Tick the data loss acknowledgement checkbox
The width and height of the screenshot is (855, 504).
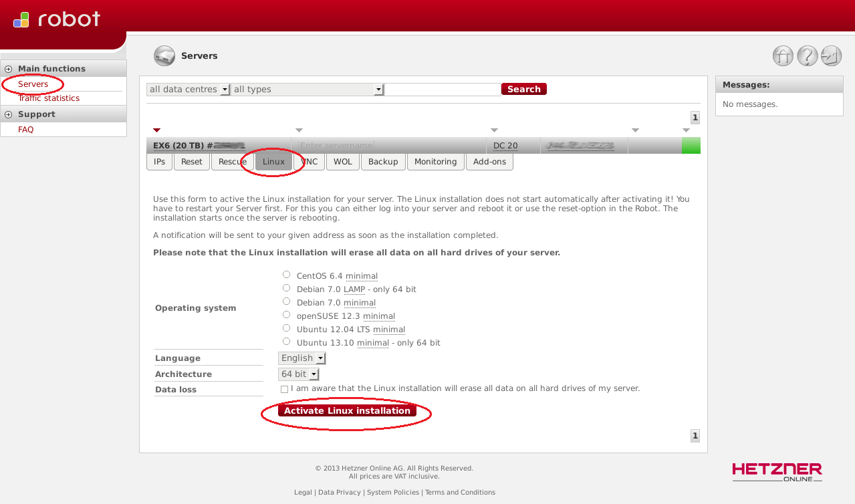pyautogui.click(x=285, y=389)
